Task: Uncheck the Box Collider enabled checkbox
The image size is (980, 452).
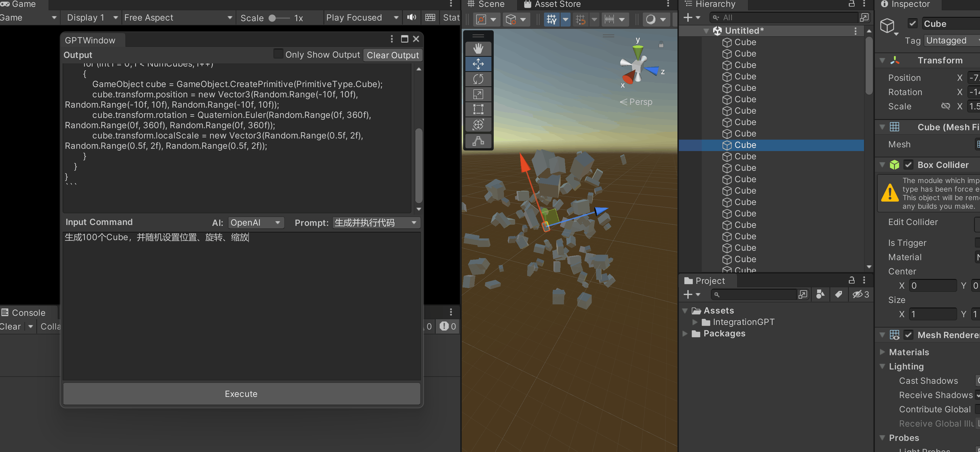Action: click(x=908, y=164)
